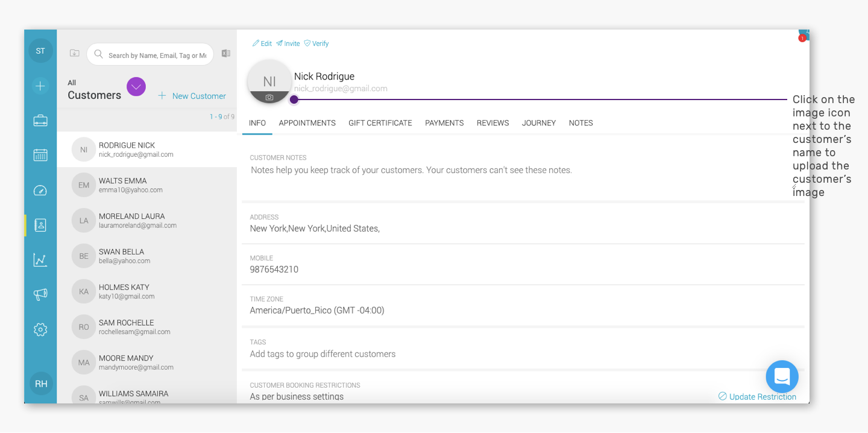Open the dashboard gauge icon

(40, 191)
